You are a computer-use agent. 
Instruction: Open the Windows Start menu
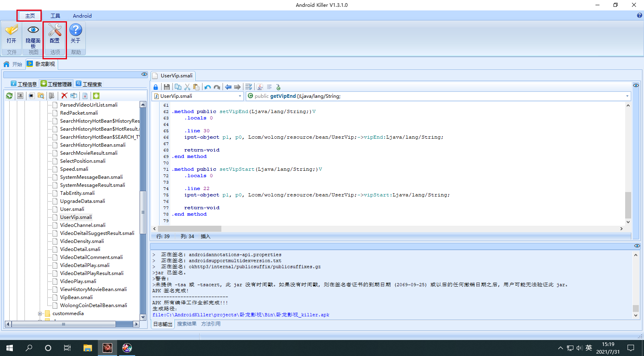tap(10, 348)
